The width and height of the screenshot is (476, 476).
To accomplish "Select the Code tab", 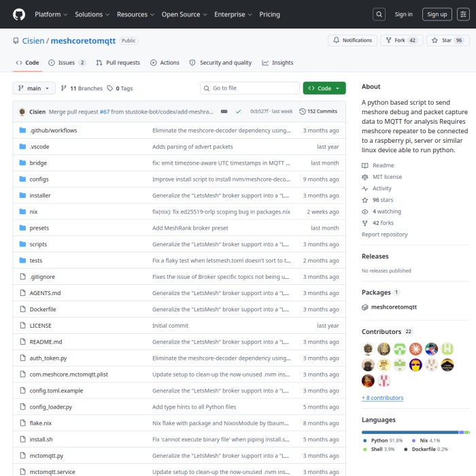I will [x=27, y=63].
